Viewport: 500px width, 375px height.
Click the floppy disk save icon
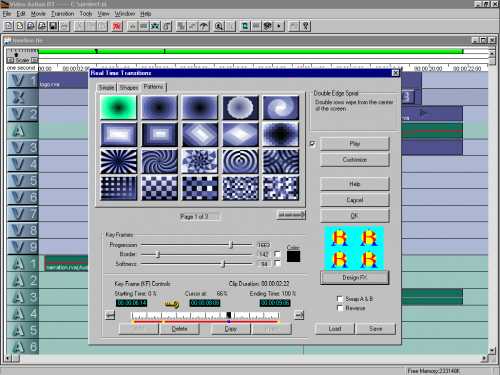53,26
